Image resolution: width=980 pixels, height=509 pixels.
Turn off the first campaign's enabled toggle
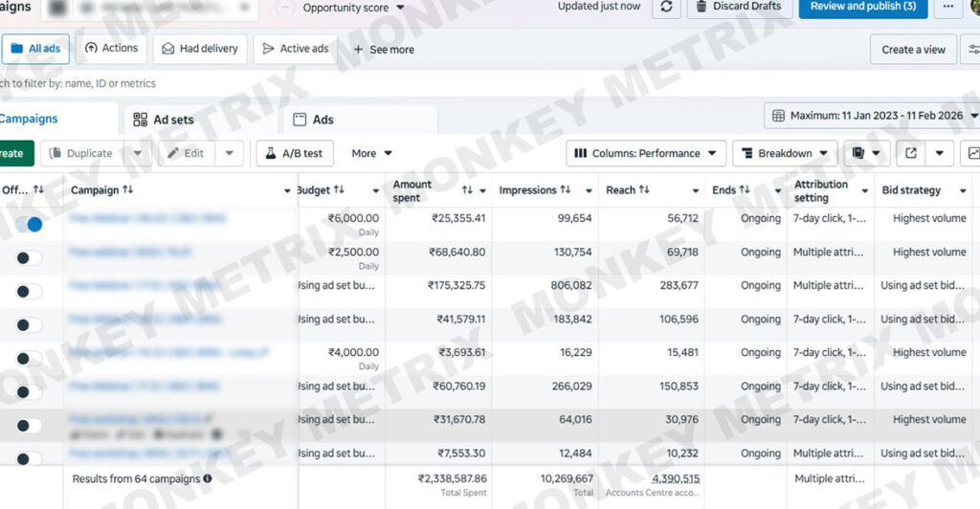point(30,224)
